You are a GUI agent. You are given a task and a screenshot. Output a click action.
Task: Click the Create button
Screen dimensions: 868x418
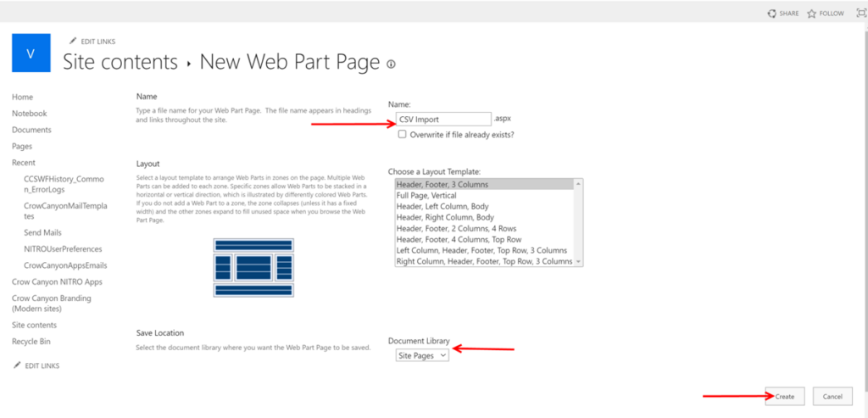pos(785,396)
